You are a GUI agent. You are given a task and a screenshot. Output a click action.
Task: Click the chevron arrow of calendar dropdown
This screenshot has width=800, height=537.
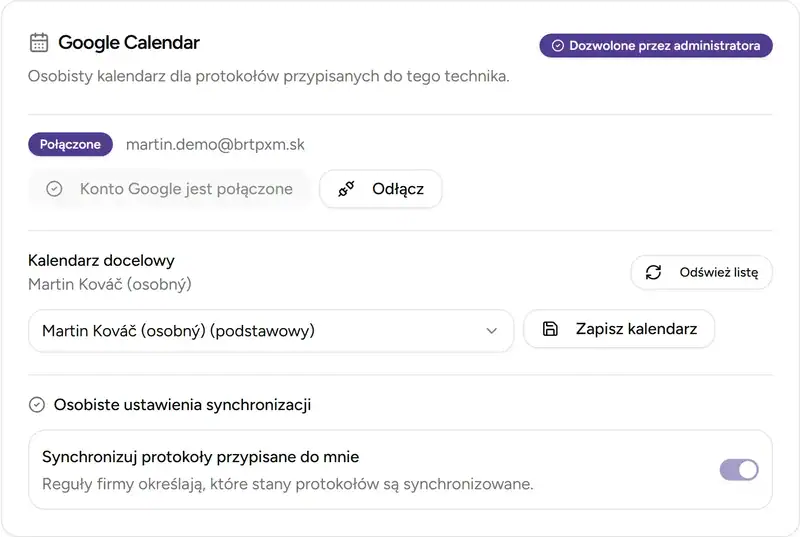pyautogui.click(x=491, y=330)
